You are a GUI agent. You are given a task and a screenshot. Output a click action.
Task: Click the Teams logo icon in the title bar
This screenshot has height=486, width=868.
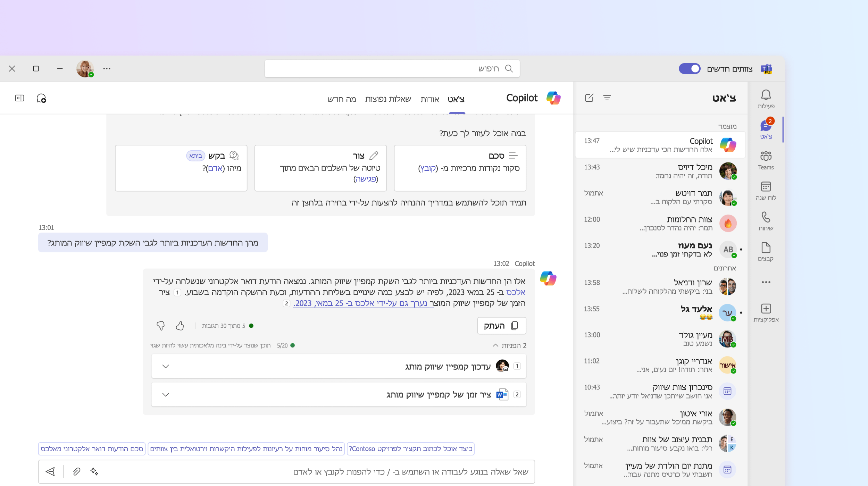pos(767,69)
